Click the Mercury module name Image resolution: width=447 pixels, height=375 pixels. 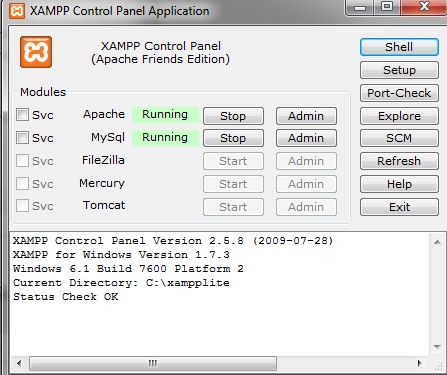tap(102, 183)
